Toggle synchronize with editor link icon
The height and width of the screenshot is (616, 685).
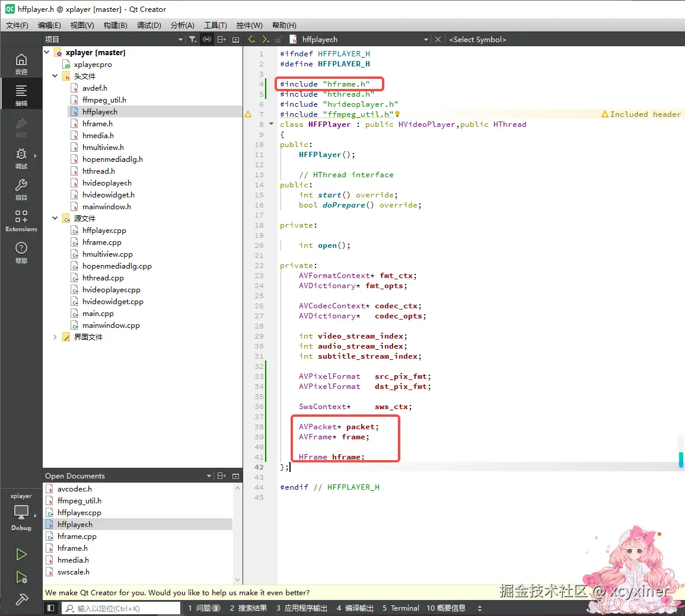pyautogui.click(x=207, y=39)
